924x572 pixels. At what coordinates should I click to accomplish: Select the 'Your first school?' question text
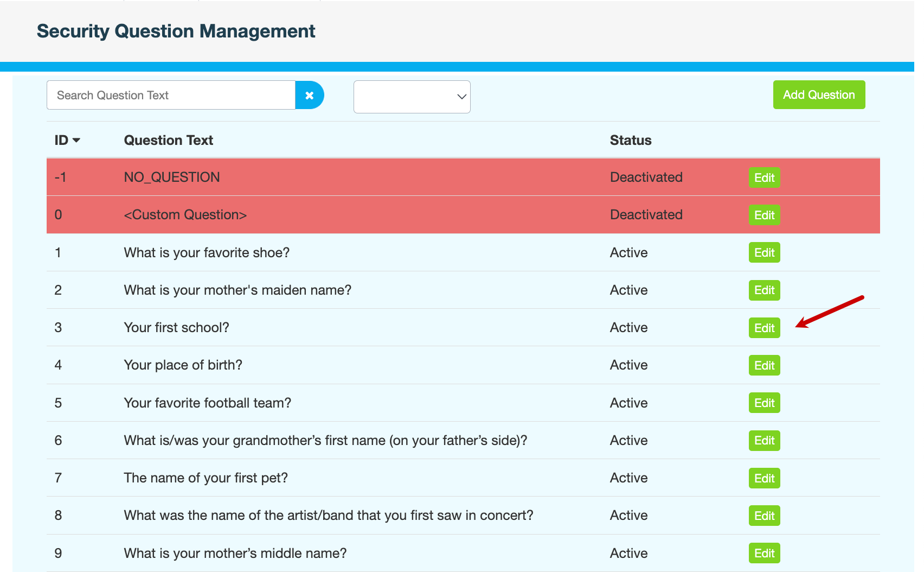[176, 328]
